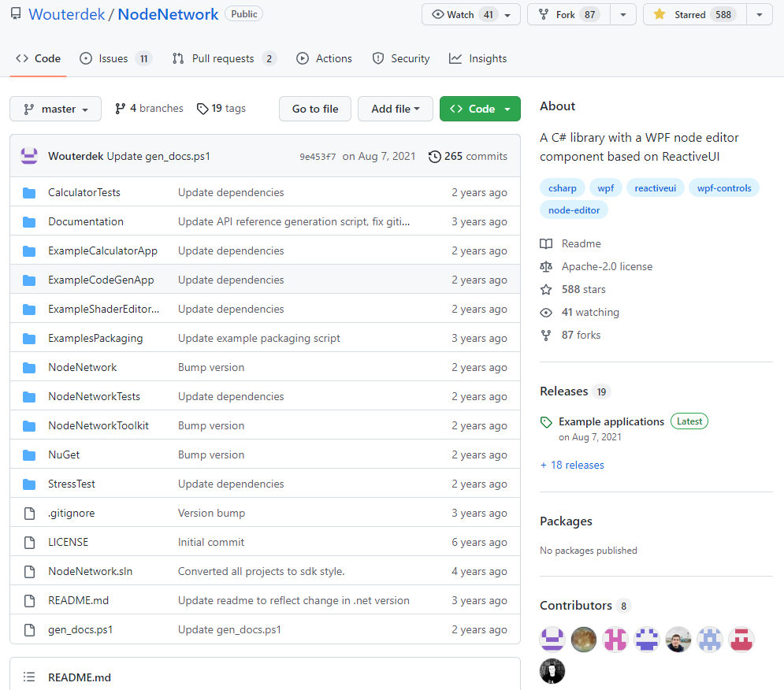Open the CalculatorTests folder icon
This screenshot has height=690, width=784.
tap(29, 193)
